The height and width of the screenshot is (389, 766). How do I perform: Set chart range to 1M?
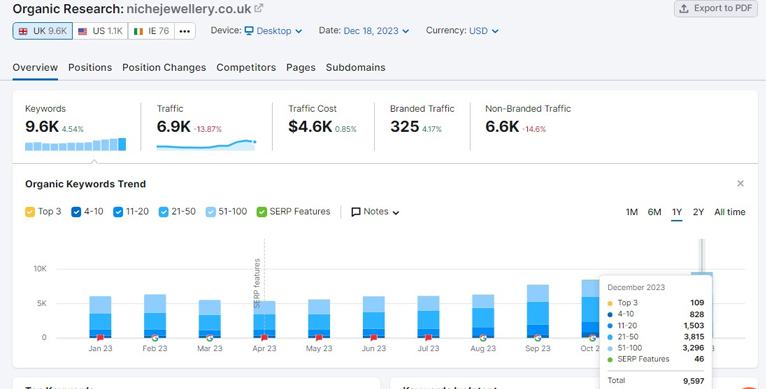632,212
